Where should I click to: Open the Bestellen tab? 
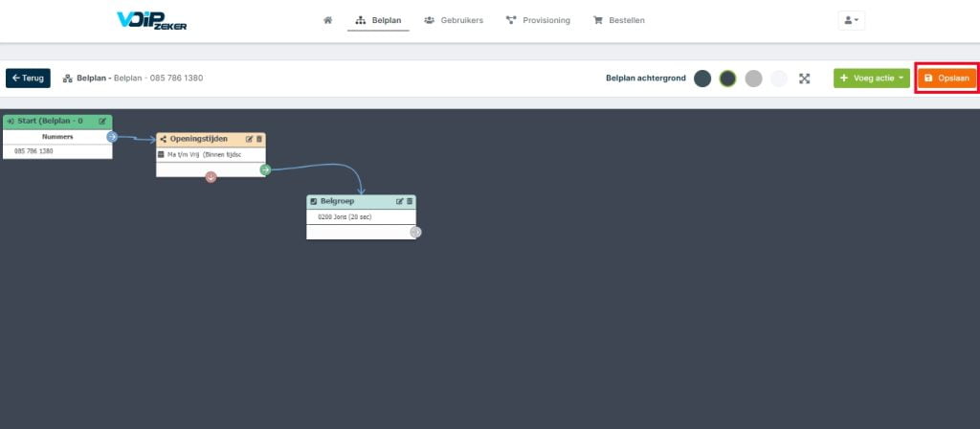(619, 20)
